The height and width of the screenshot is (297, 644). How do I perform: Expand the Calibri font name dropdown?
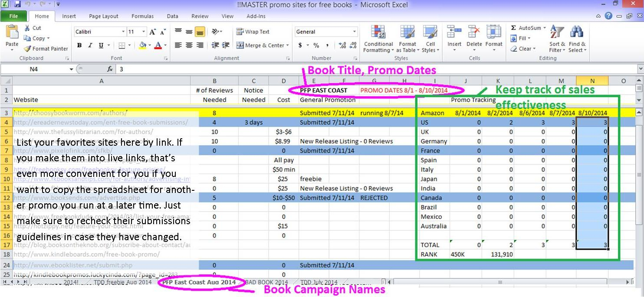[x=123, y=32]
